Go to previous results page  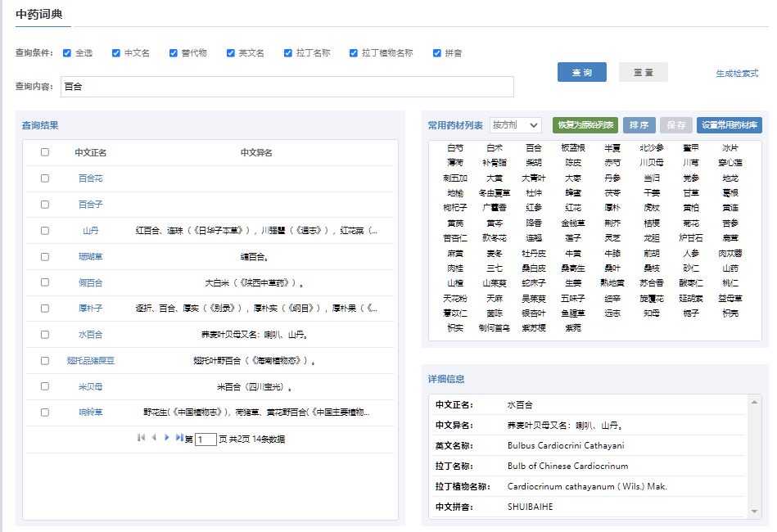154,437
